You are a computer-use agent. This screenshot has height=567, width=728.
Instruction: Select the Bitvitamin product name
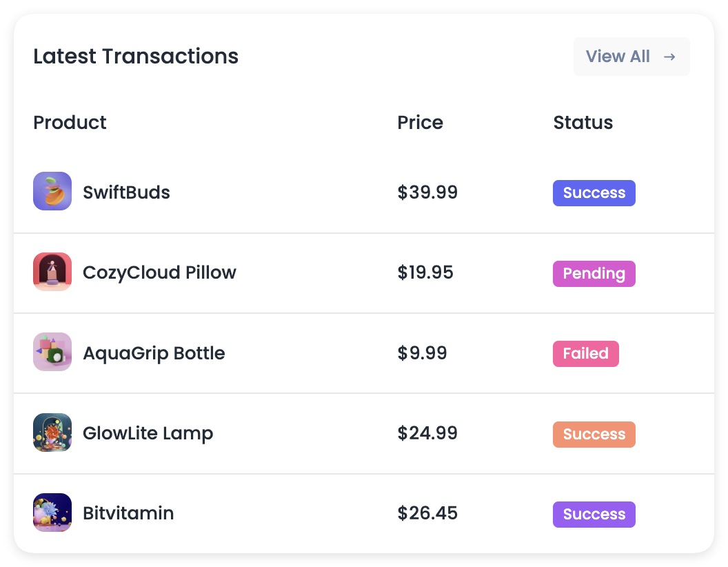tap(128, 513)
